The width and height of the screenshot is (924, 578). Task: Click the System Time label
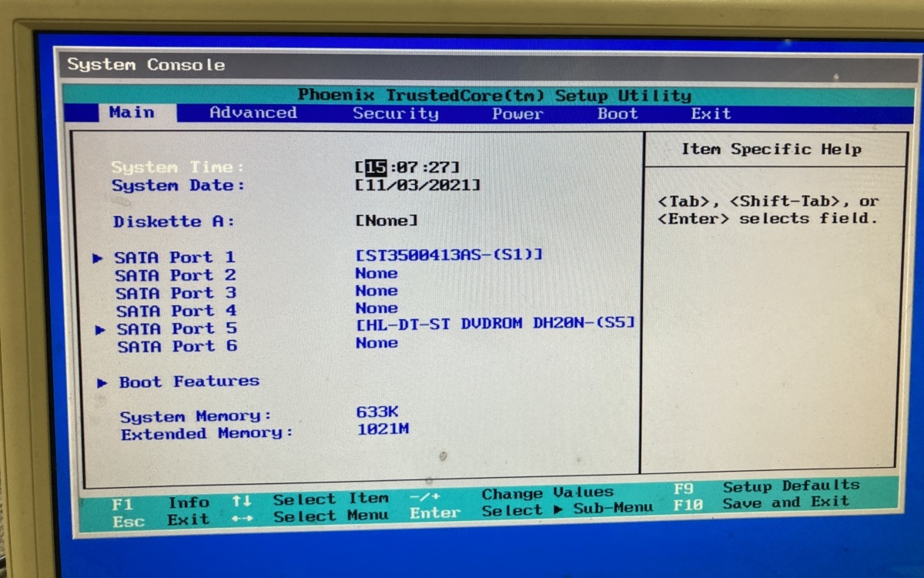point(178,167)
